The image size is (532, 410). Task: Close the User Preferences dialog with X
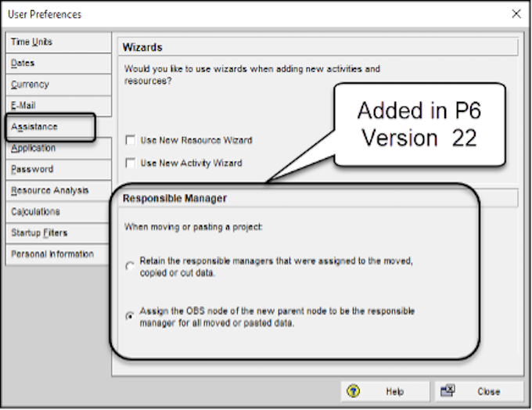tap(516, 14)
